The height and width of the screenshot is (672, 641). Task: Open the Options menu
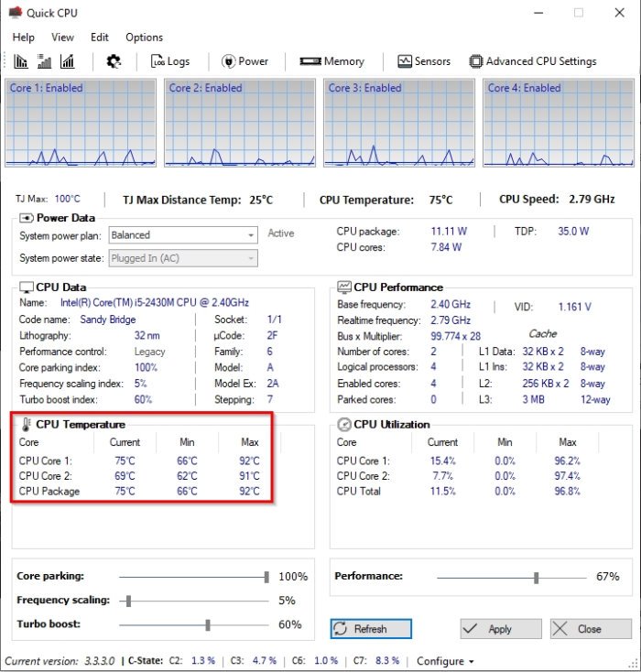coord(144,38)
